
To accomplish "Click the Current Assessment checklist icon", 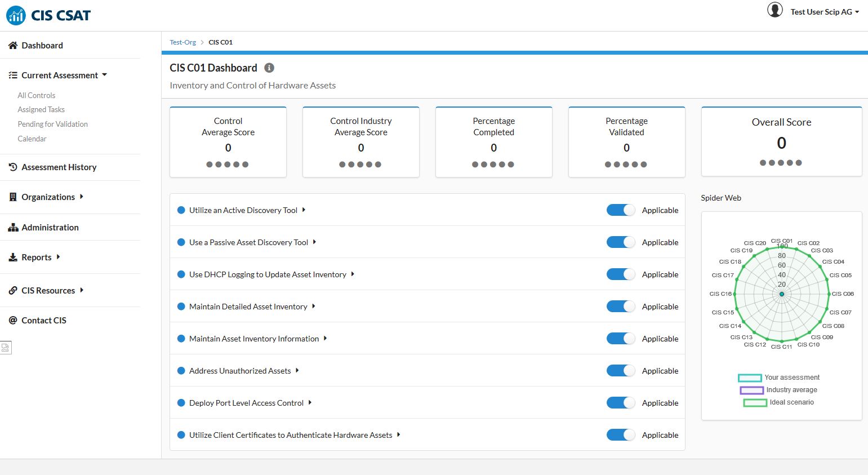I will (x=13, y=75).
